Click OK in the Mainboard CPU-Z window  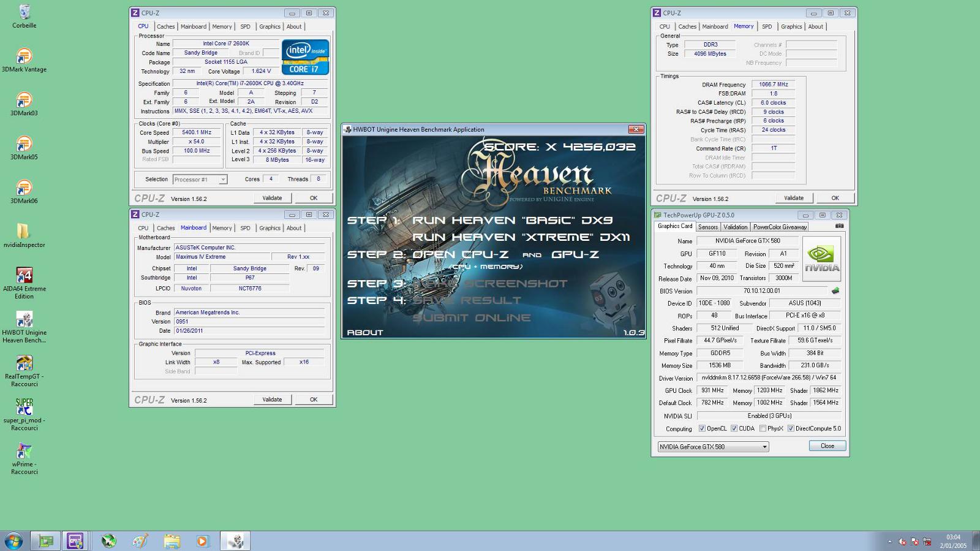[314, 400]
